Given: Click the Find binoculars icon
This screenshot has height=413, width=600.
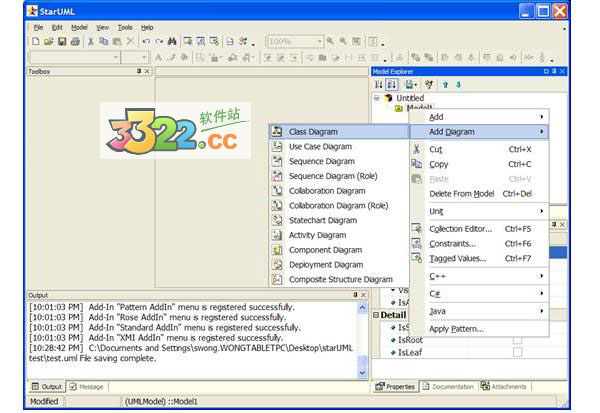Looking at the screenshot, I should (172, 41).
